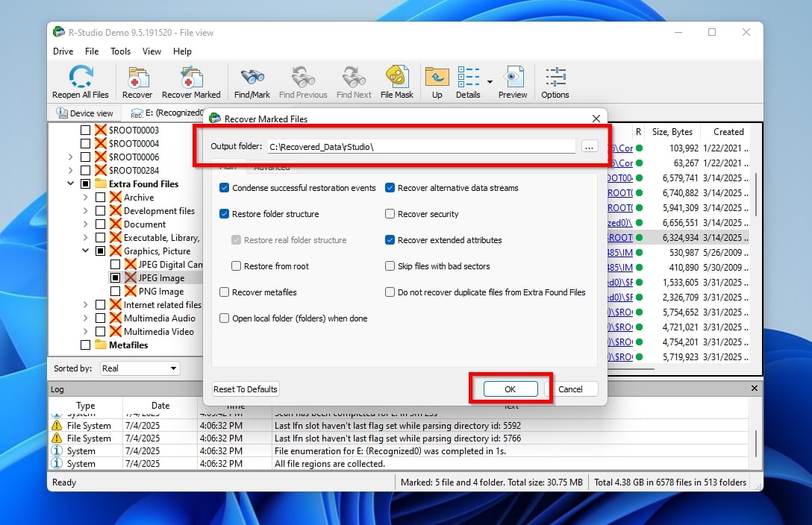The height and width of the screenshot is (525, 812).
Task: Click the Development files folder icon
Action: click(116, 210)
